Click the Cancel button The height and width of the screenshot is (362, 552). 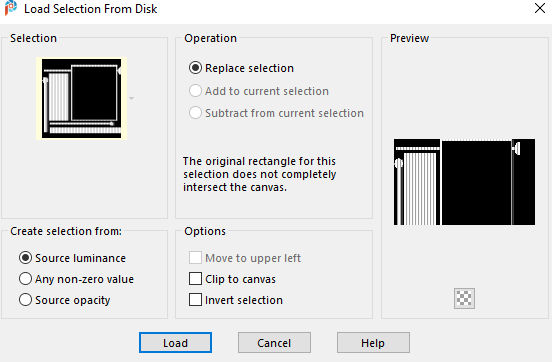(274, 343)
